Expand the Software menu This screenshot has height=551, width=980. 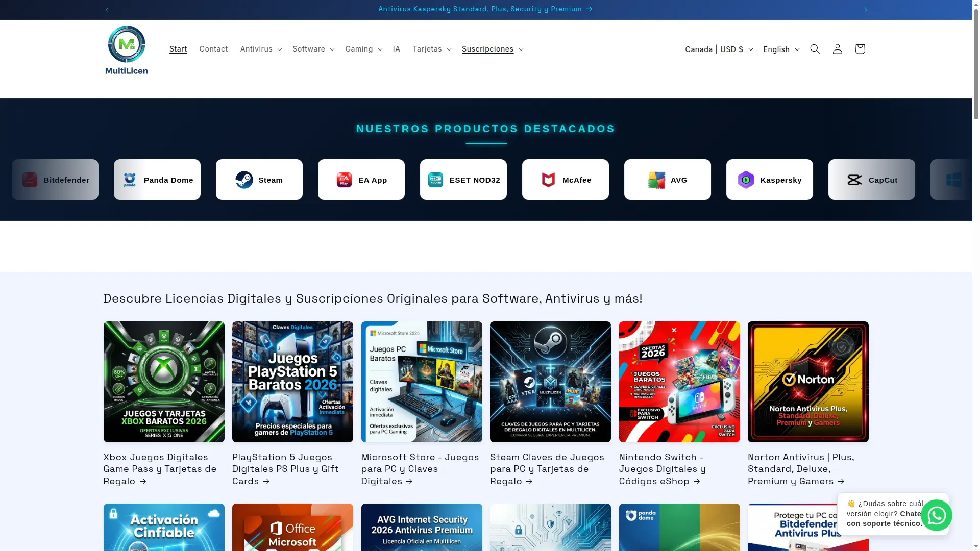pos(313,49)
